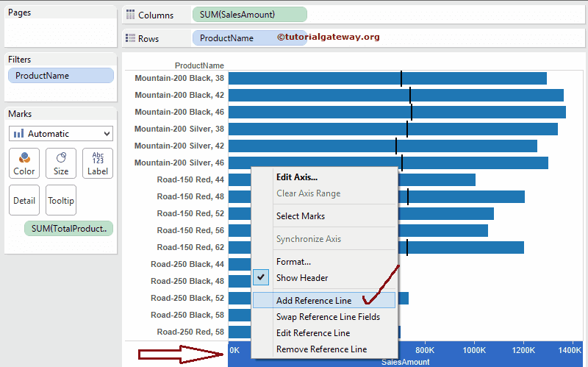Select row label Mountain-200 Silver, 46
This screenshot has height=367, width=588.
(x=179, y=163)
